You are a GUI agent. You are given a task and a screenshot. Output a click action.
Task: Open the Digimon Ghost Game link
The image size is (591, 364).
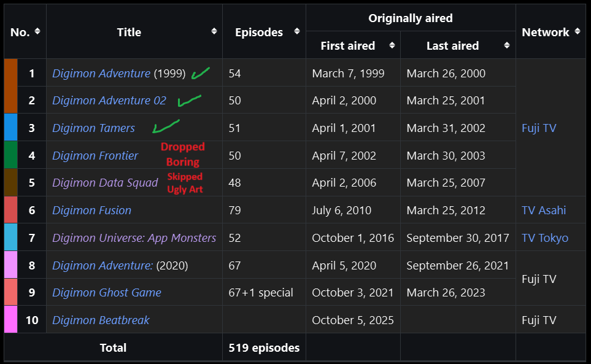[x=107, y=292]
